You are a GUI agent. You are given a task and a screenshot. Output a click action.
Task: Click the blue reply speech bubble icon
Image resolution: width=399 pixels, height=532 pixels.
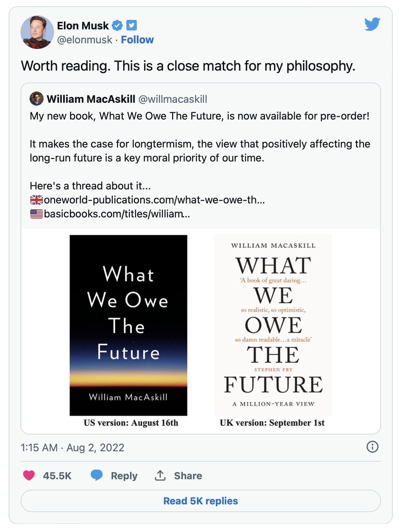(96, 475)
